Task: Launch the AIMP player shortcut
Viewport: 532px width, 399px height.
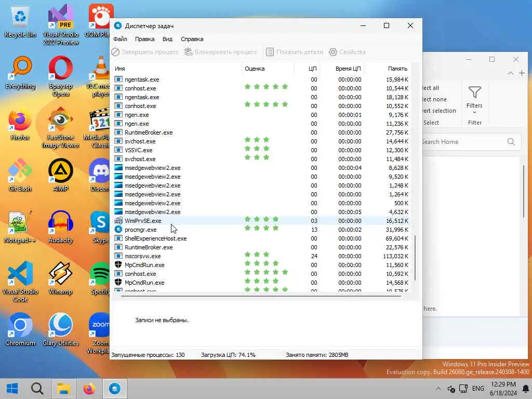Action: click(x=60, y=176)
